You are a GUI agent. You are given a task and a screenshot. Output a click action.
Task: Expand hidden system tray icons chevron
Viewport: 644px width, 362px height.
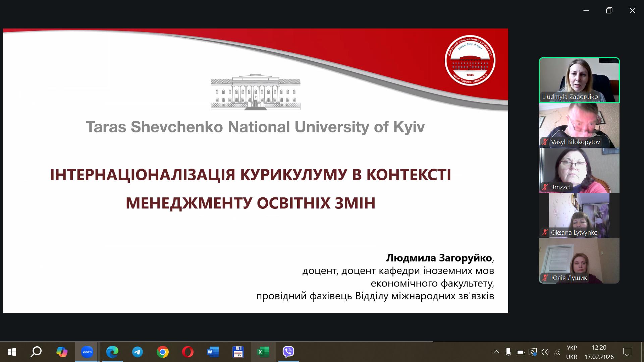coord(496,352)
